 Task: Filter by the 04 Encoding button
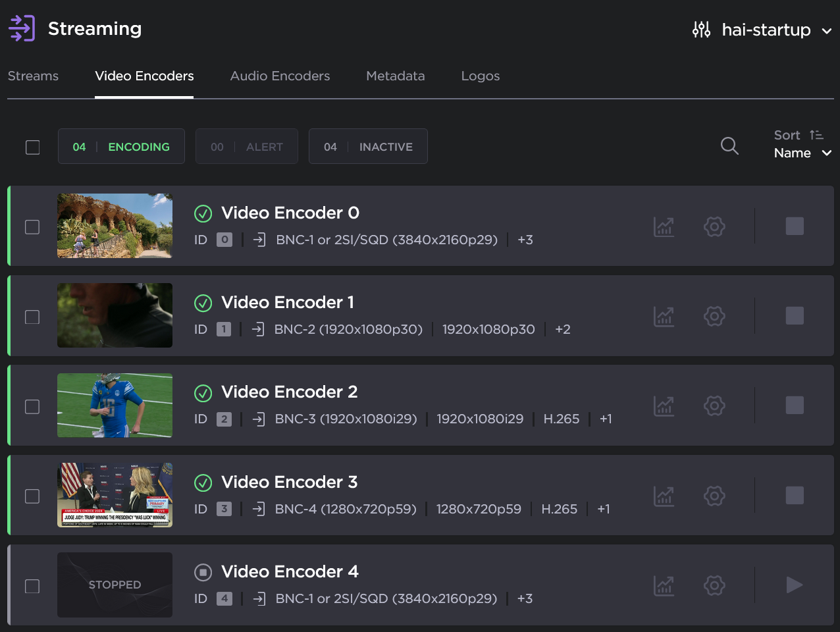tap(121, 146)
